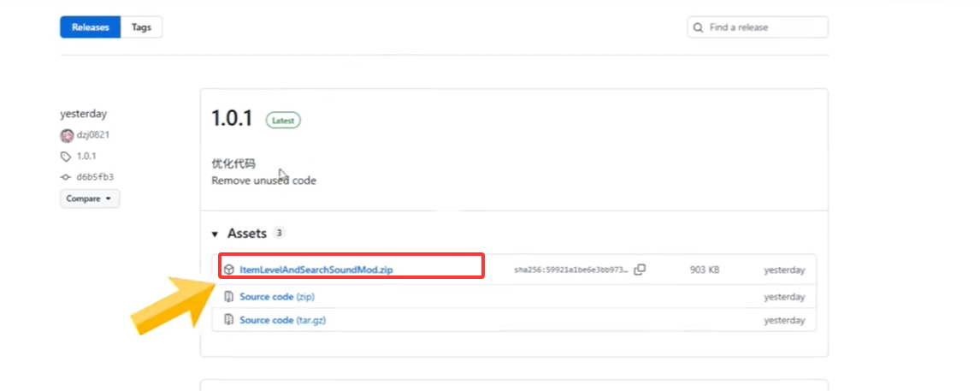
Task: Click the magnifier icon in the release search
Action: point(700,27)
